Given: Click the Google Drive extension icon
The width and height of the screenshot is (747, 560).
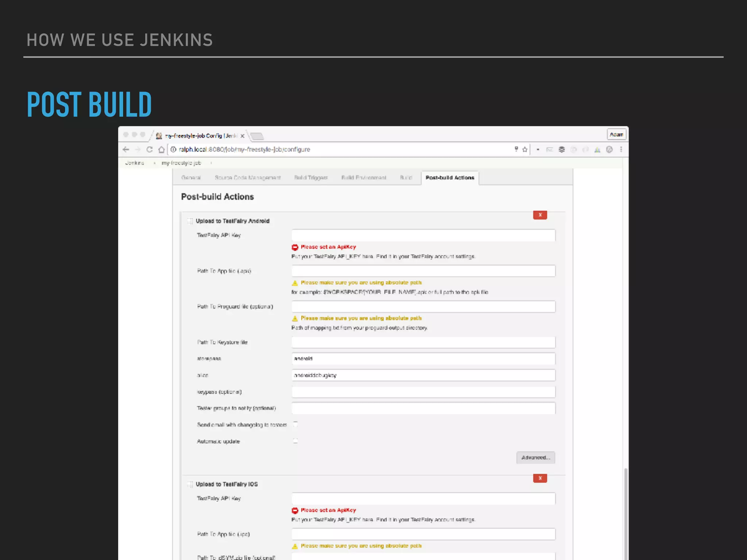Looking at the screenshot, I should [597, 150].
